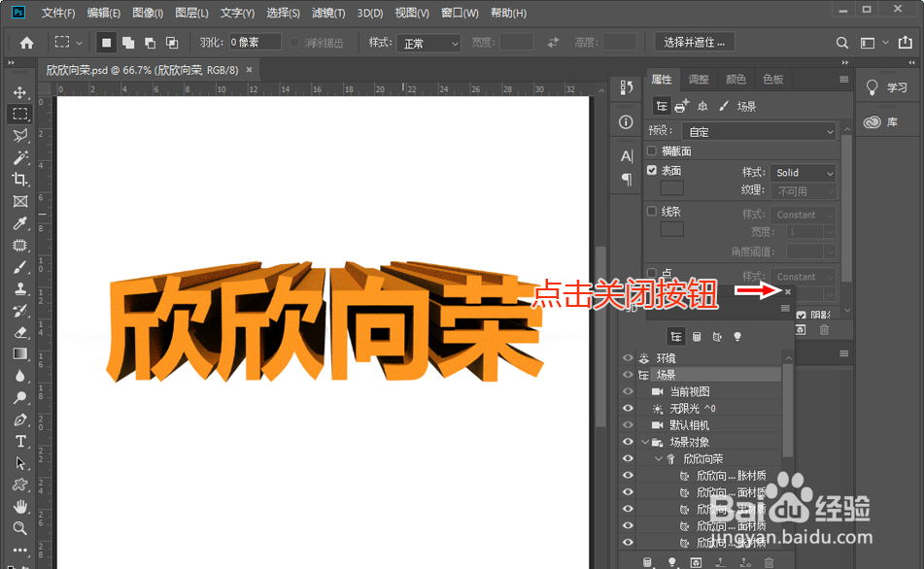Enable the 横截面 (Cross Section) checkbox
924x569 pixels.
click(x=650, y=150)
